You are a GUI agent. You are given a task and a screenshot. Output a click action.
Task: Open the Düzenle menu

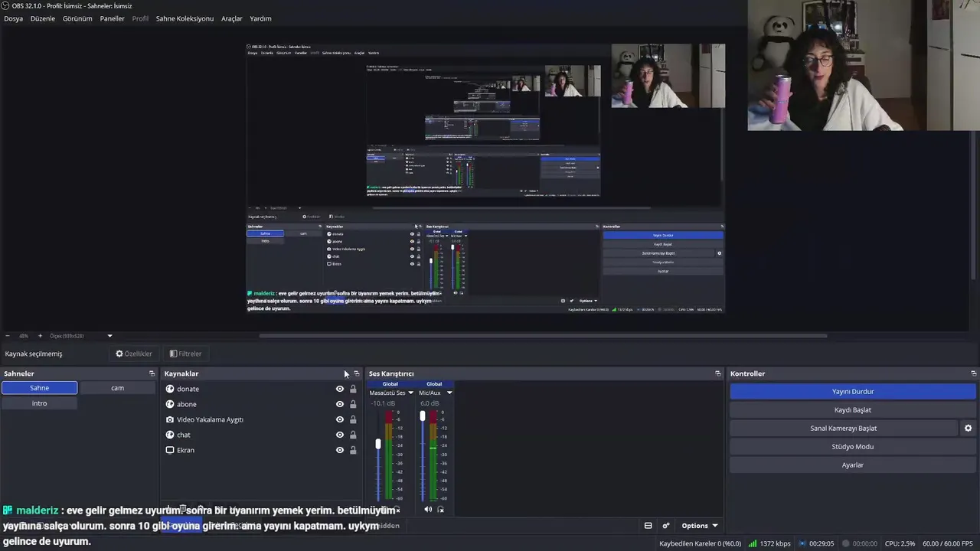[43, 18]
